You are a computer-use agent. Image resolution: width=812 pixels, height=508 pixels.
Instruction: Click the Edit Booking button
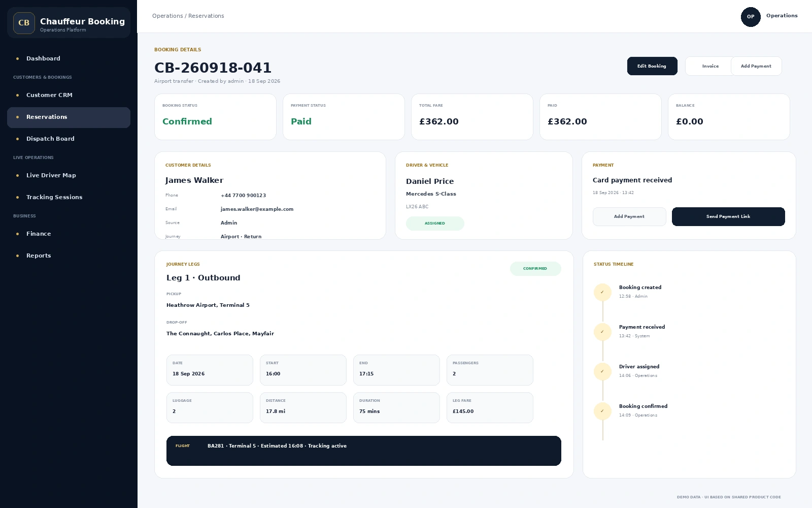[652, 66]
